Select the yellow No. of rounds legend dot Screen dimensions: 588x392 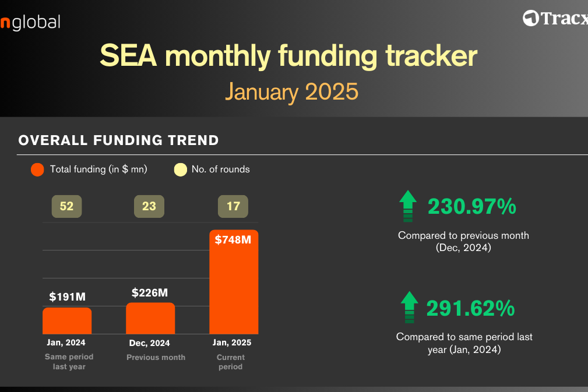(181, 169)
